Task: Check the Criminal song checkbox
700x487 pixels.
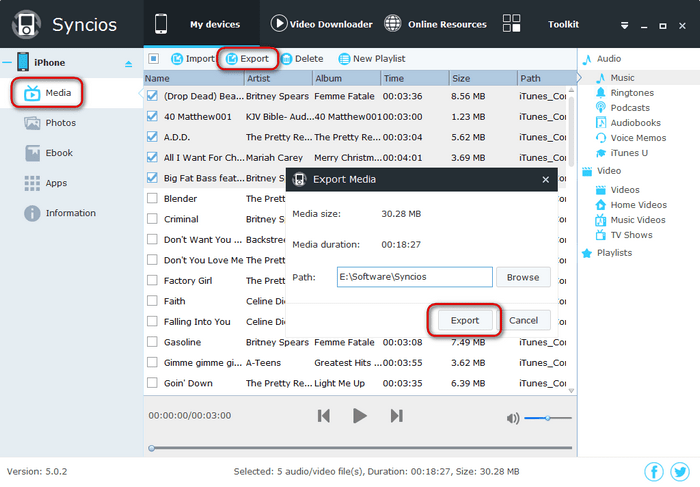Action: 152,218
